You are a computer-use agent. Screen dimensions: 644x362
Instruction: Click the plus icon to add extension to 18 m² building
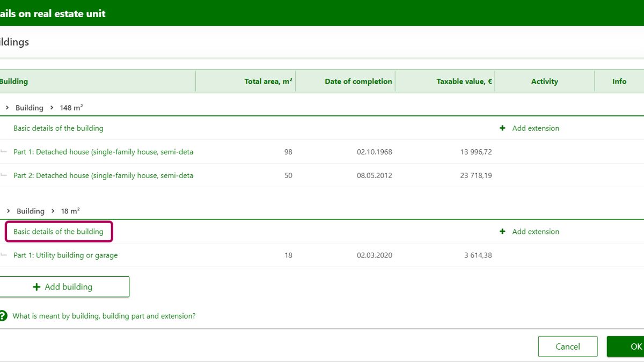[502, 232]
